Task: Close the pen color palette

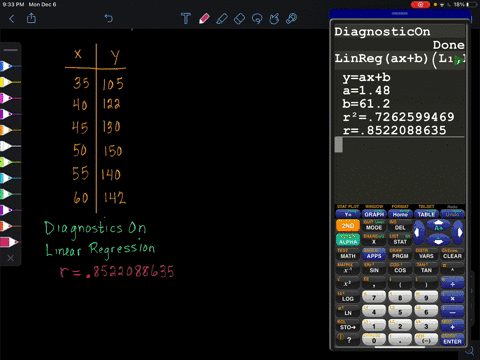Action: pyautogui.click(x=11, y=258)
